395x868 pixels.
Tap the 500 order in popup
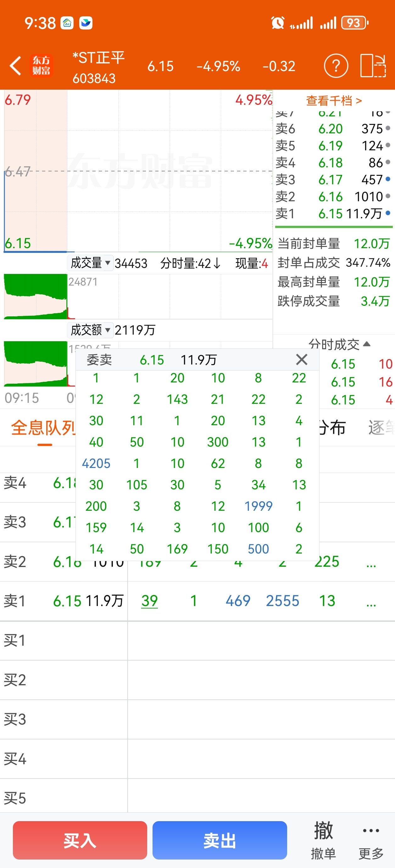pyautogui.click(x=259, y=549)
